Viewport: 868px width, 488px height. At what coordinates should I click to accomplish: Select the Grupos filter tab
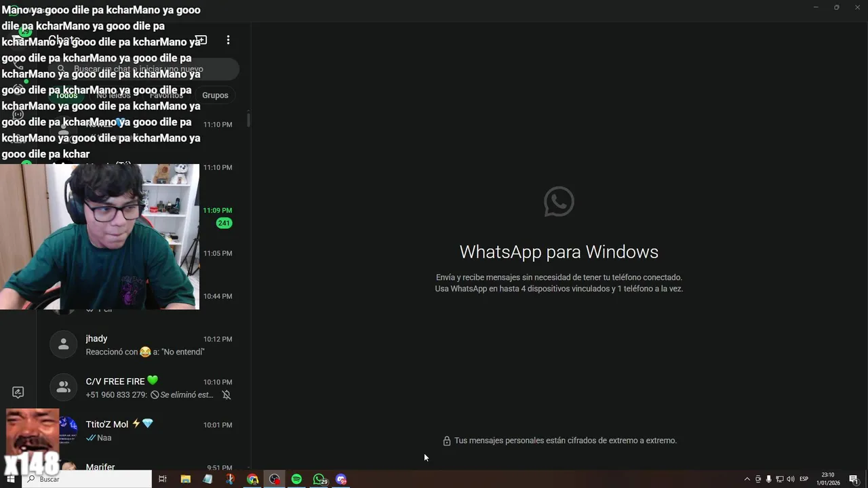coord(215,96)
